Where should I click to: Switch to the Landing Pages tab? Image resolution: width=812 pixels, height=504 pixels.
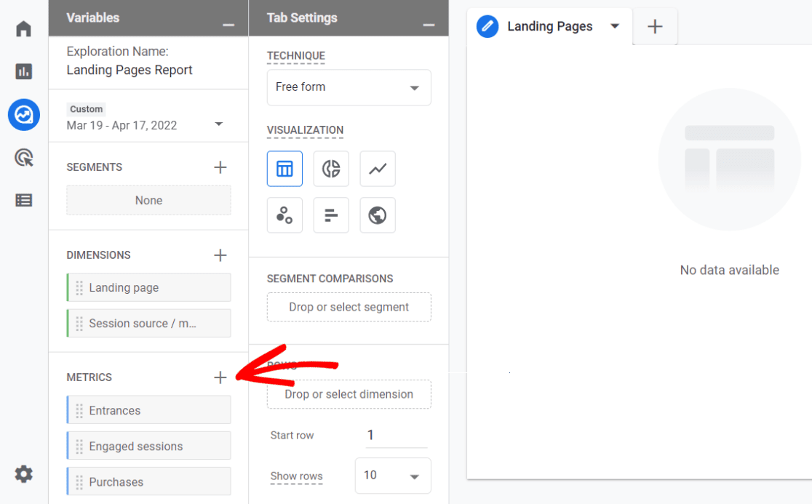point(549,26)
